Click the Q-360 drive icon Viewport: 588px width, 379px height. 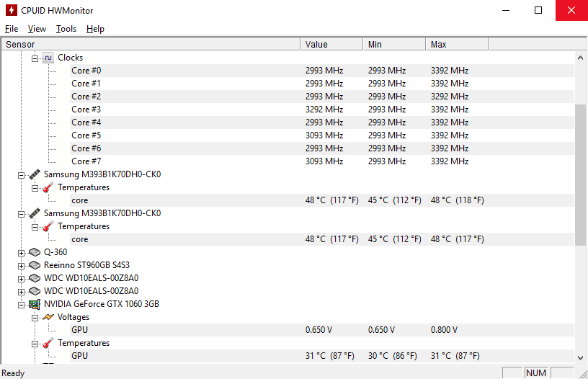pos(35,252)
